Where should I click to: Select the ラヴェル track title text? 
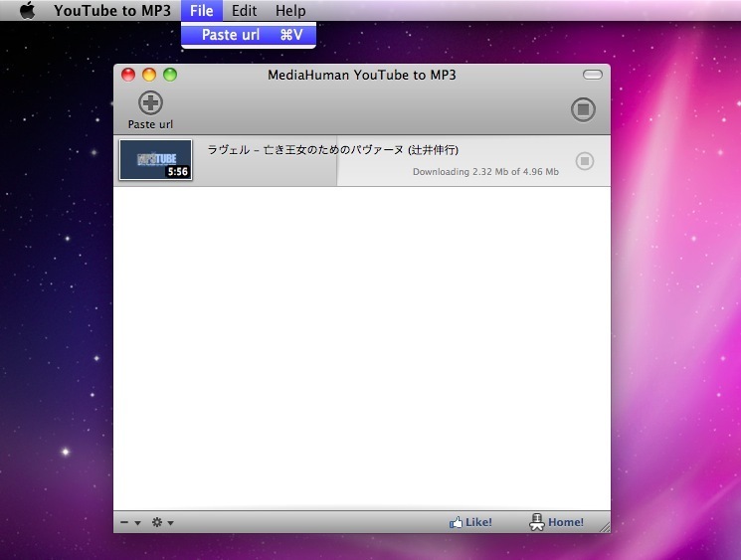[332, 150]
